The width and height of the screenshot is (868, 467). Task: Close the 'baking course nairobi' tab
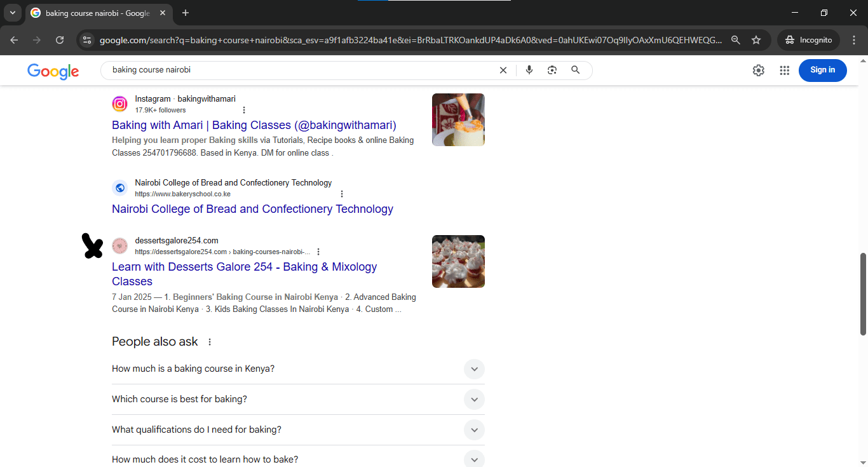pos(161,13)
